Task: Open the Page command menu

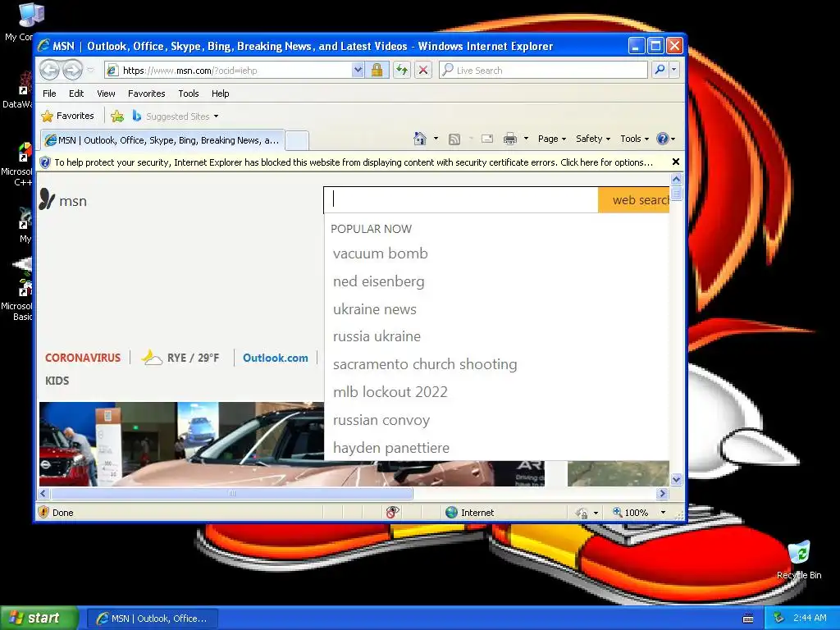Action: 552,139
